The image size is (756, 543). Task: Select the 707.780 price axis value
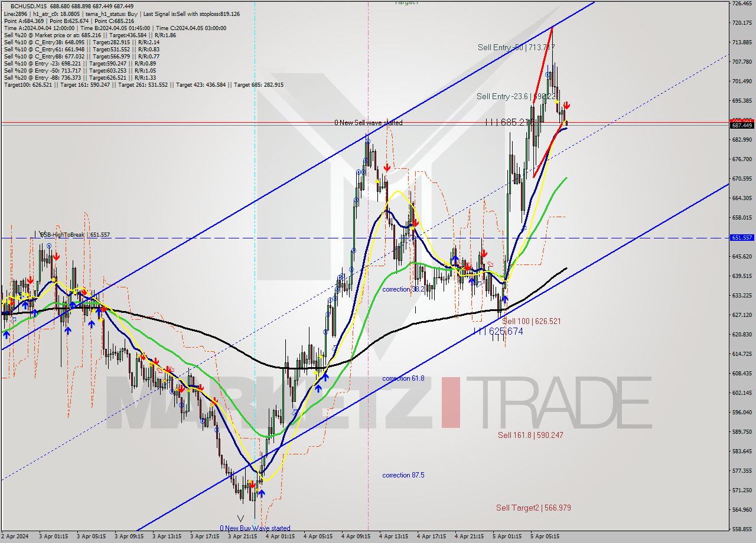click(742, 61)
